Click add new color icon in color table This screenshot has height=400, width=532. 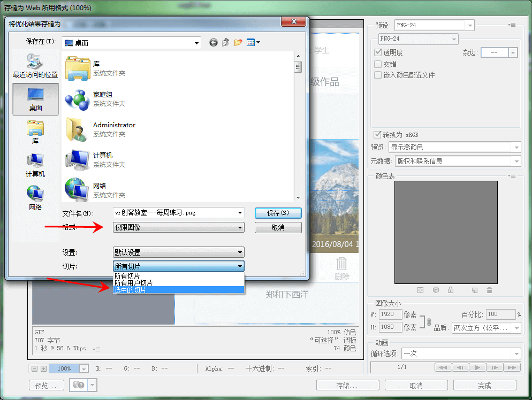click(x=475, y=290)
